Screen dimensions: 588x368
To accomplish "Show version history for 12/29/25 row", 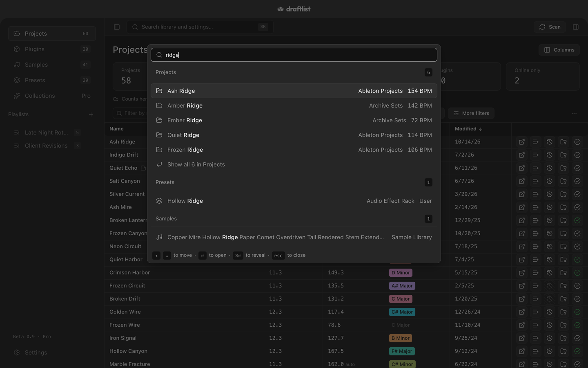I will tap(550, 220).
